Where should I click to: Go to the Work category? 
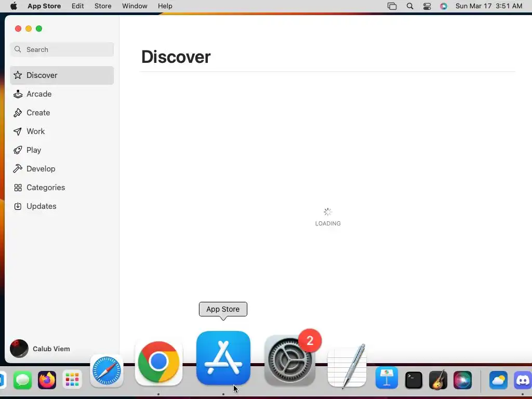(62, 131)
